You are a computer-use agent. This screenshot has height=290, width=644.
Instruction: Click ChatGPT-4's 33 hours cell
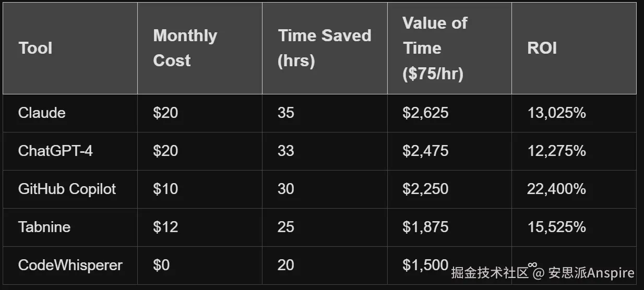click(286, 151)
